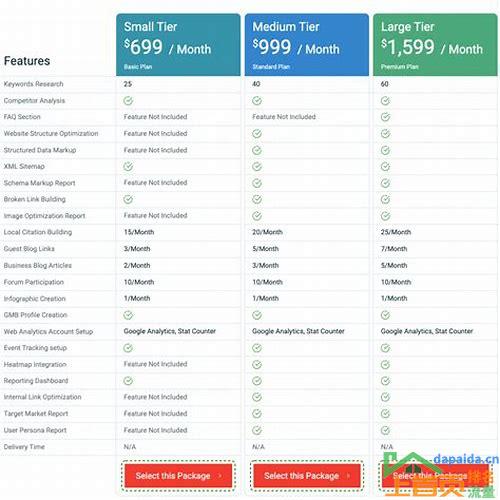Image resolution: width=500 pixels, height=500 pixels.
Task: Click Large Tier FAQ Section checkmark icon
Action: (x=385, y=117)
